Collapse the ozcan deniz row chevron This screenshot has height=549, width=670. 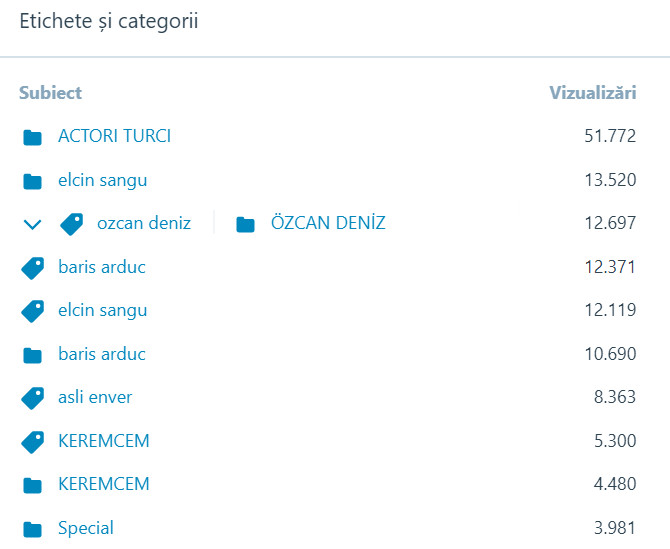click(x=32, y=224)
